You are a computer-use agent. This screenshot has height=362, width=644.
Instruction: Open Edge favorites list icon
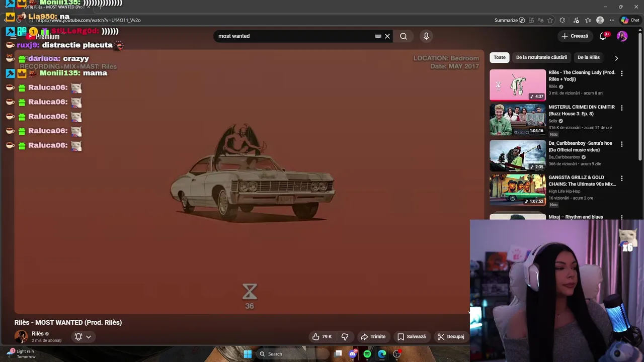588,20
